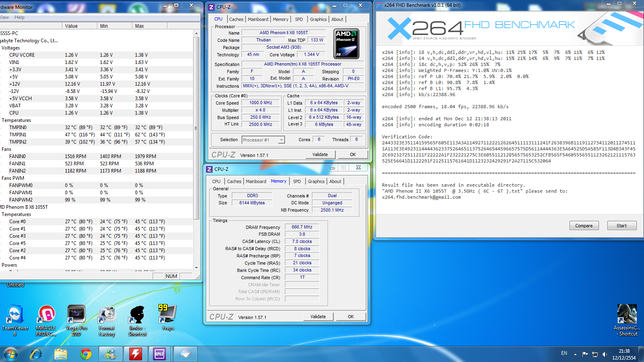Open Google Chrome from the taskbar
The width and height of the screenshot is (644, 362).
pyautogui.click(x=85, y=354)
